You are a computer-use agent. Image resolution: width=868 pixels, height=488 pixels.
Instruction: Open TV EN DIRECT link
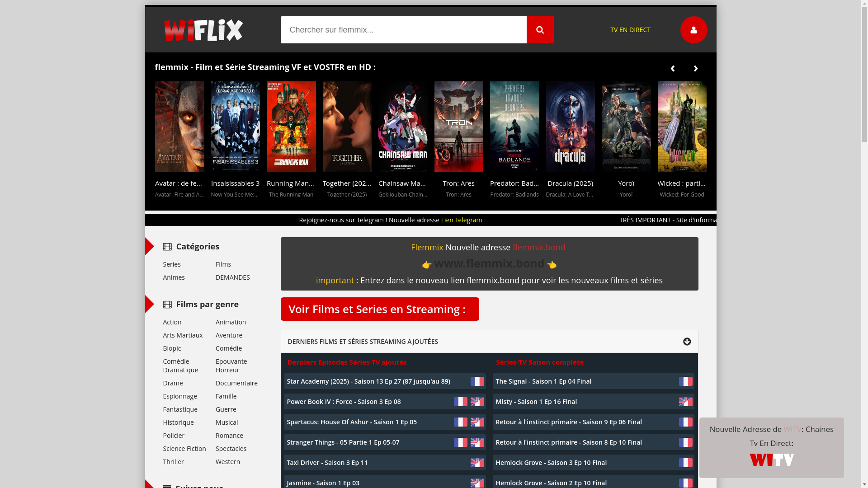coord(630,30)
